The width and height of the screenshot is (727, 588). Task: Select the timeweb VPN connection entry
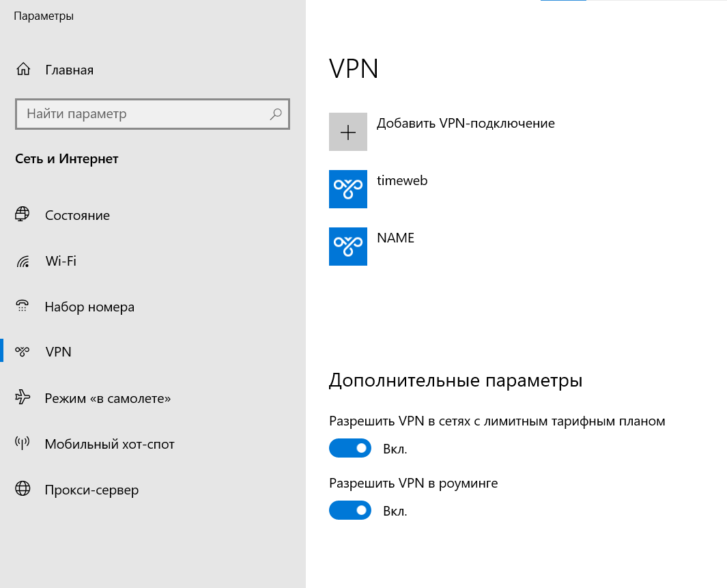[x=402, y=180]
